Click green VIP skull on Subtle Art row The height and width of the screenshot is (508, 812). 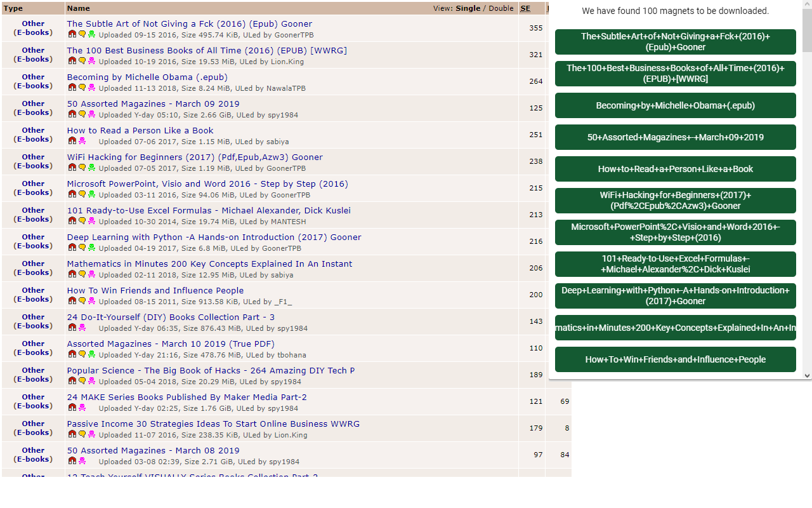91,34
